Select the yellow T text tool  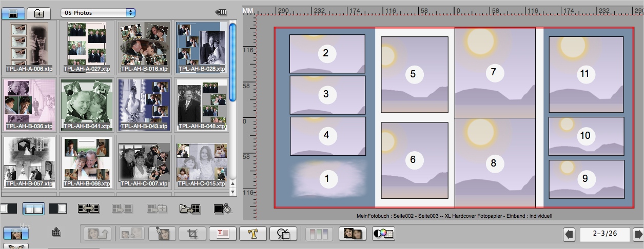click(x=253, y=234)
